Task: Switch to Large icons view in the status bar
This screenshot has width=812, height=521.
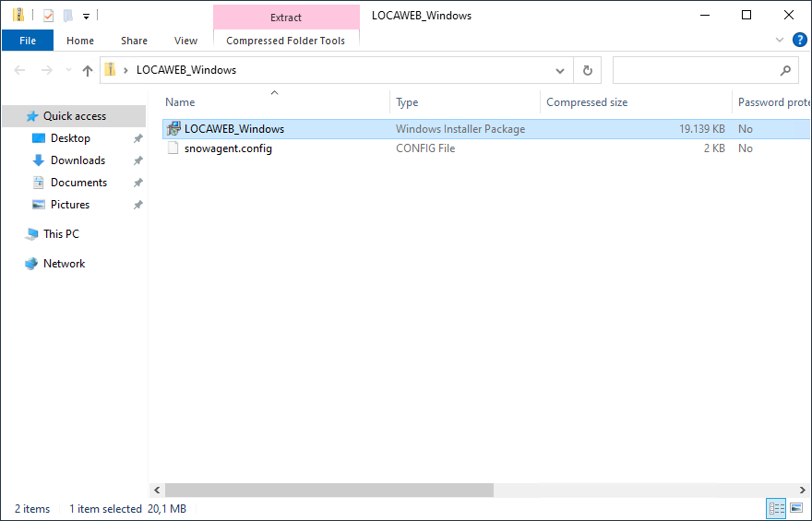Action: 796,508
